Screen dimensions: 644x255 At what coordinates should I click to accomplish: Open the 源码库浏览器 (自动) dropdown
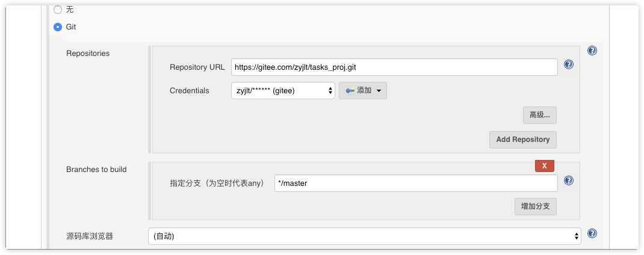(365, 236)
